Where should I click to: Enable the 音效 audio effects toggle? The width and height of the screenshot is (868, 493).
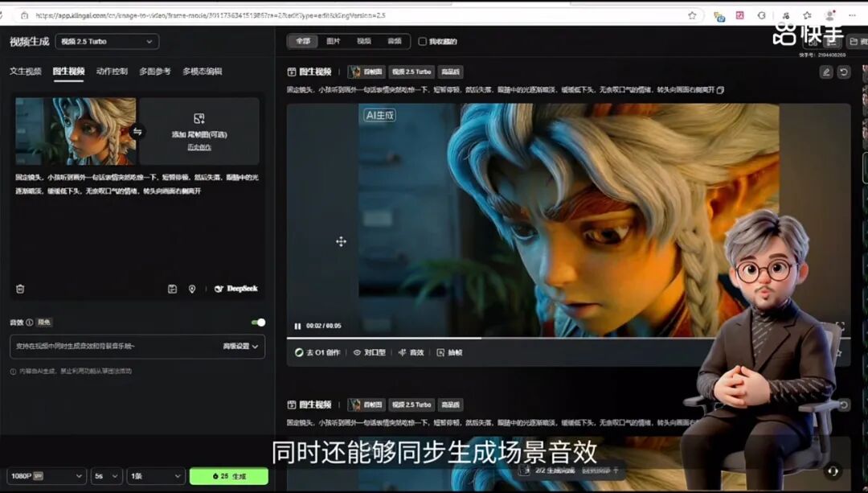pos(257,321)
